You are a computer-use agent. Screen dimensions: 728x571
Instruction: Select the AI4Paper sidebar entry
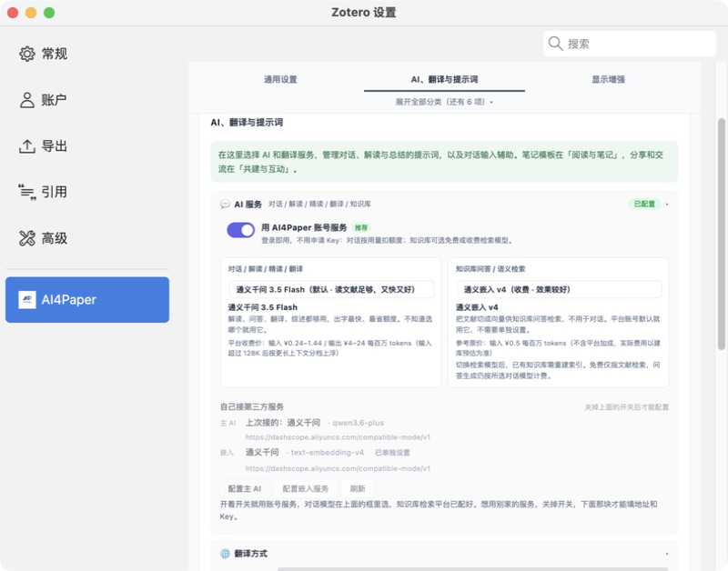87,300
